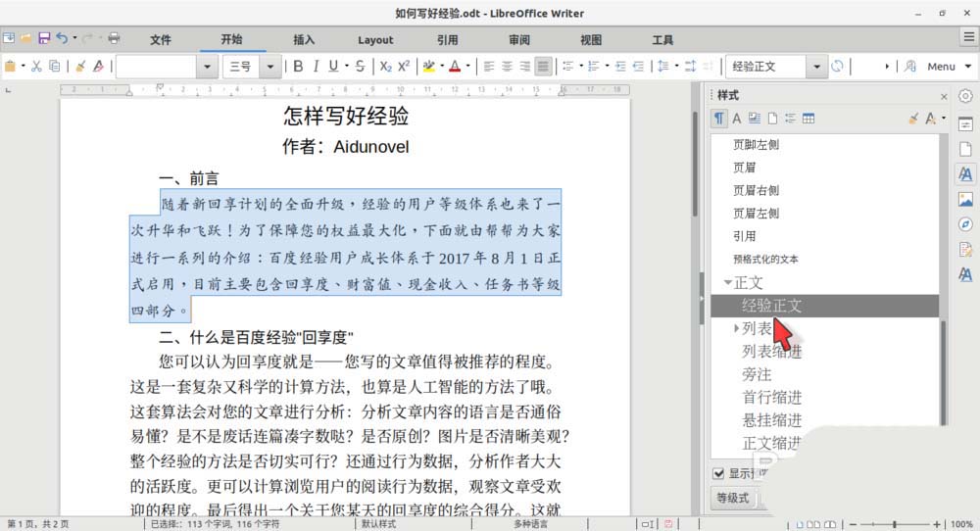Screen dimensions: 980x531
Task: Select the 首行缩进 style in list
Action: click(x=772, y=397)
